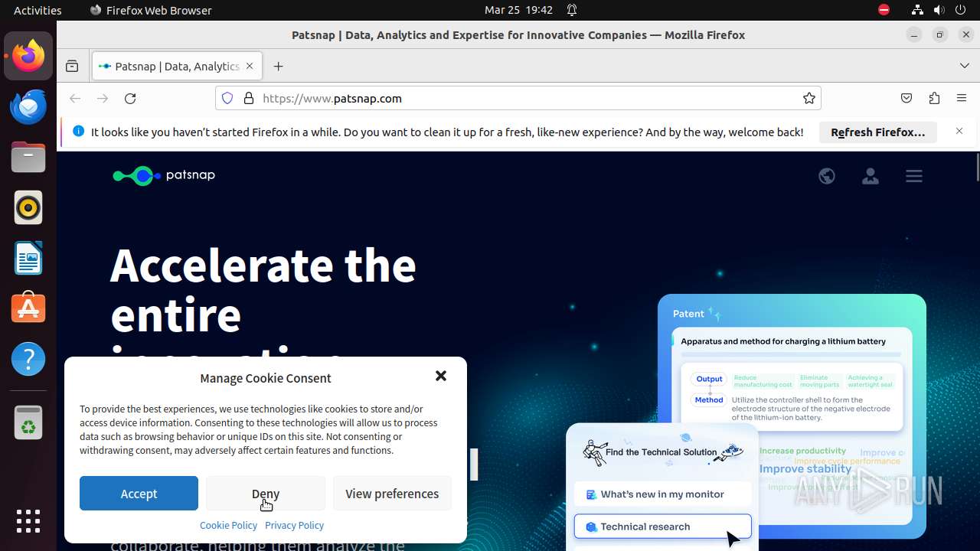Open the Trash dock icon
This screenshot has height=551, width=980.
point(28,422)
